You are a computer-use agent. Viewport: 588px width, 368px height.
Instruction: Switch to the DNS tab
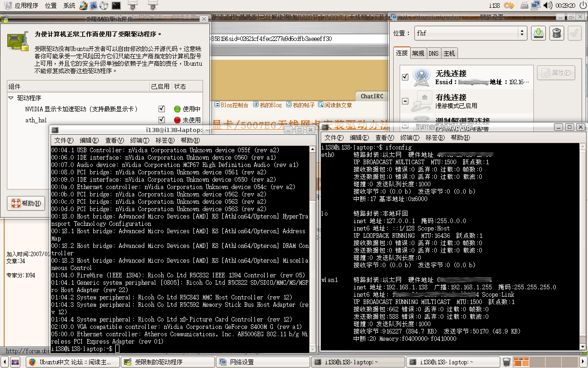point(434,53)
